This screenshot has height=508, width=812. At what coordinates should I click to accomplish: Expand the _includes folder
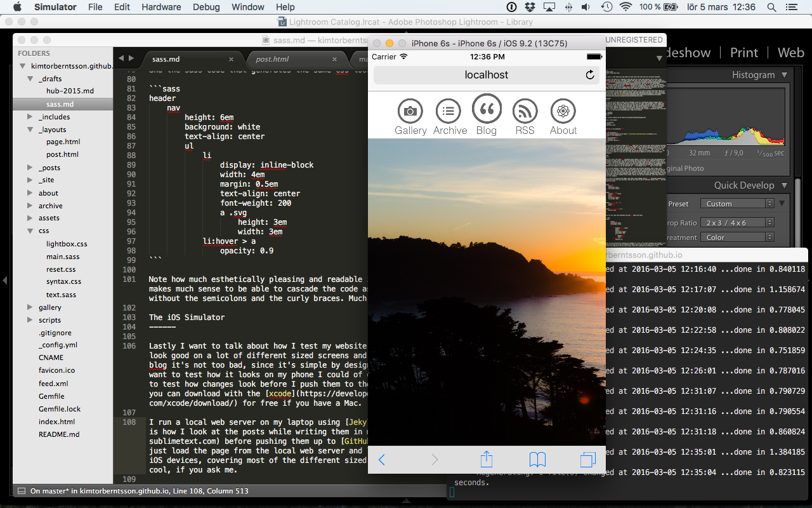(x=30, y=117)
